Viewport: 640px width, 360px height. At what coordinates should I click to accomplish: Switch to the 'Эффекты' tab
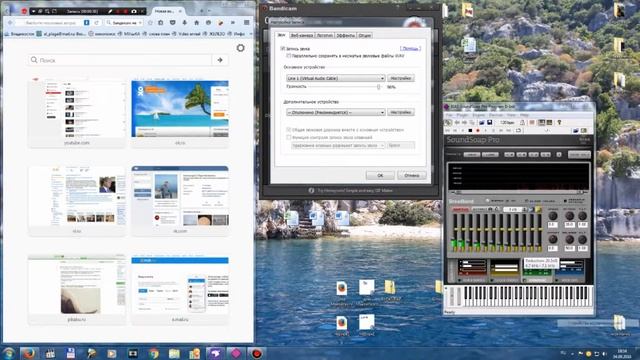point(346,36)
